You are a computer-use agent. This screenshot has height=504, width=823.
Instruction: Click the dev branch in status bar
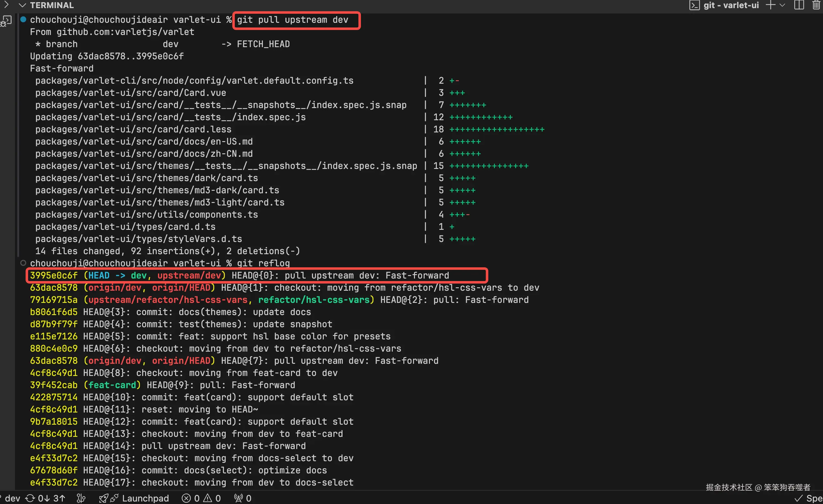point(12,498)
